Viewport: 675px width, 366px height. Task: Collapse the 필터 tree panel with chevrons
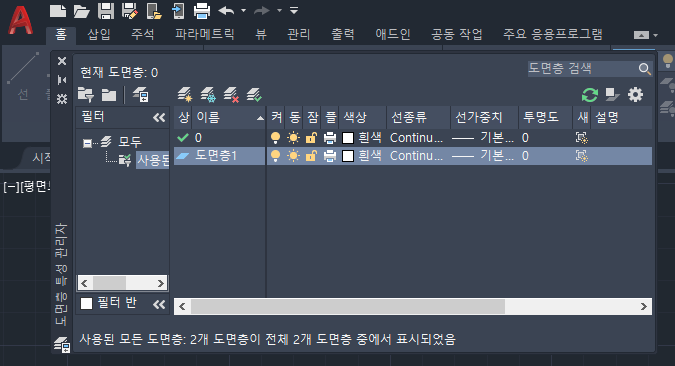pos(159,118)
